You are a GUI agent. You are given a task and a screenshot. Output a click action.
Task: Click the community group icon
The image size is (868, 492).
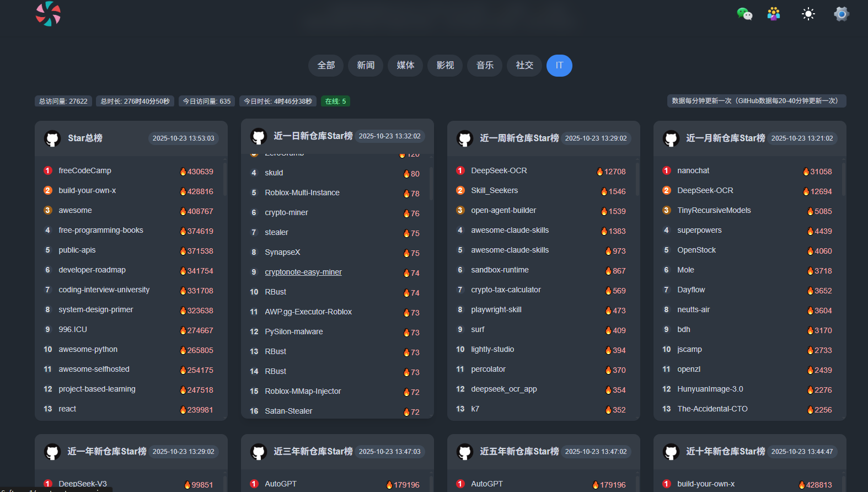[x=774, y=14]
